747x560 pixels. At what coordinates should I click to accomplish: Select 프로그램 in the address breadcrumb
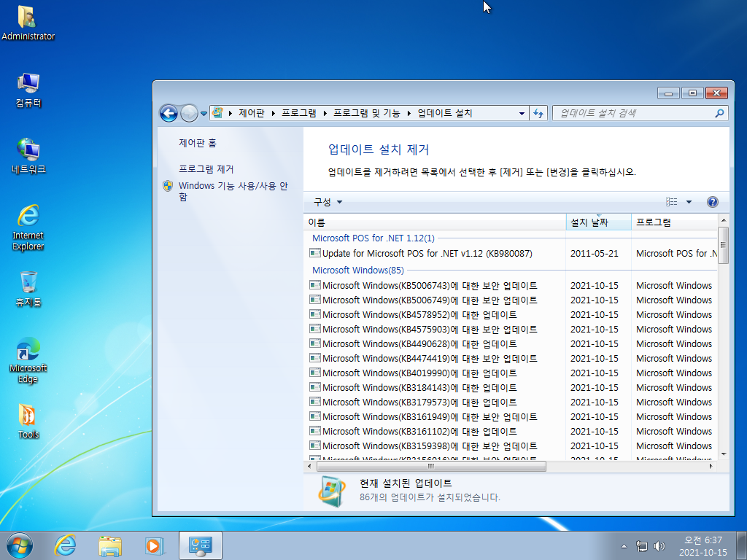(298, 113)
